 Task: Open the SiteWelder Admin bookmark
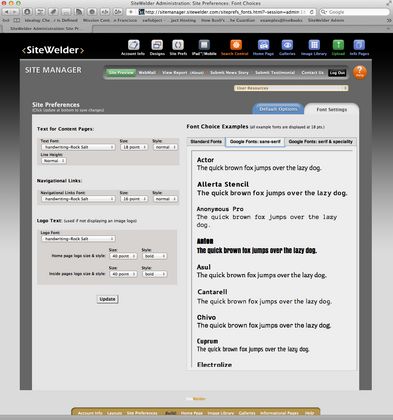point(326,20)
